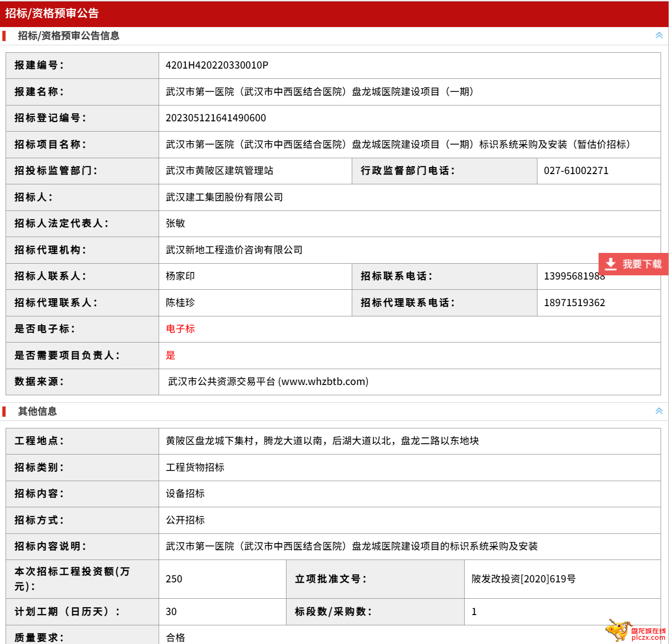Click the red 电子标 value
669x644 pixels.
point(181,329)
